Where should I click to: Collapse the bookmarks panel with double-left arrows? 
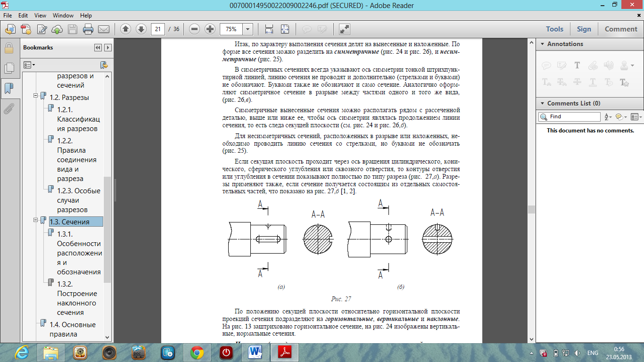click(x=98, y=48)
